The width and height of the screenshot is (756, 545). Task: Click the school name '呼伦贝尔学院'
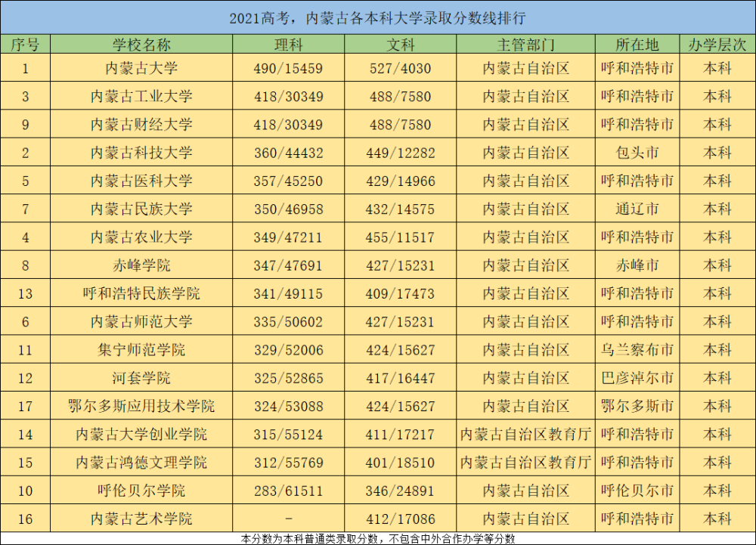[x=141, y=491]
